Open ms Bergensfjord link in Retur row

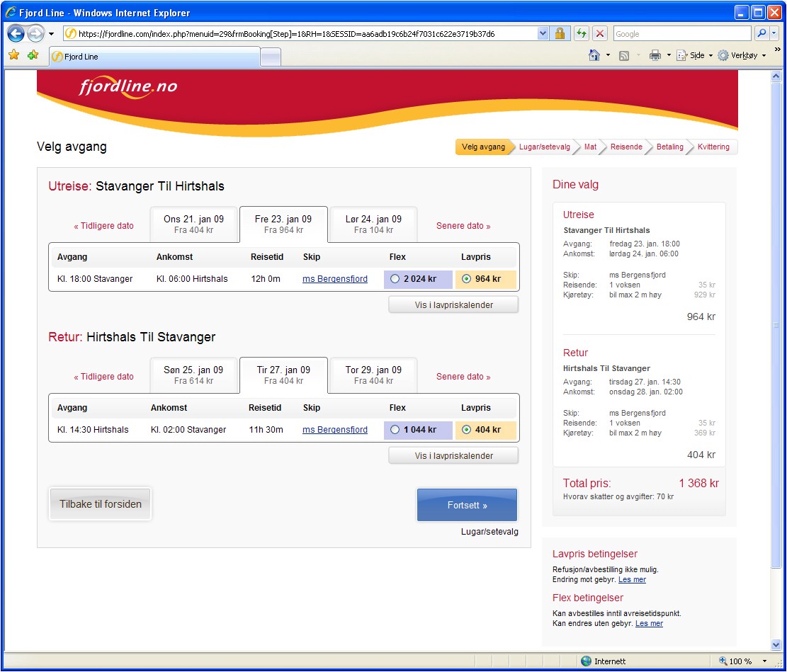[x=335, y=430]
